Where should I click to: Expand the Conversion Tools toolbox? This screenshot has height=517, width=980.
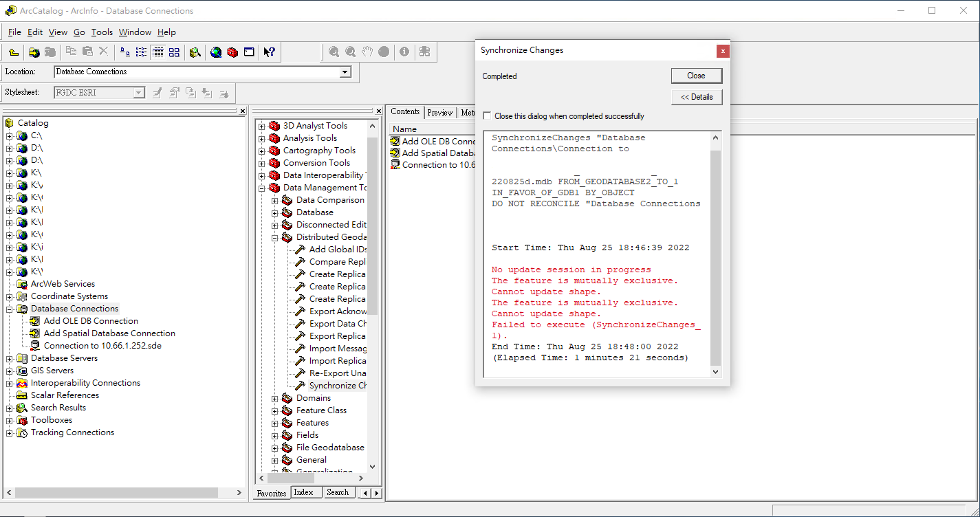click(x=261, y=163)
